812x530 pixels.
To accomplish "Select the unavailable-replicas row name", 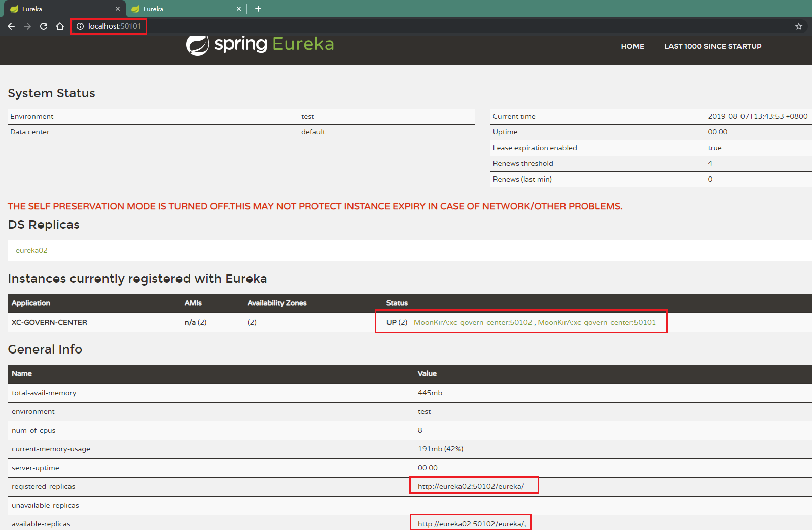I will tap(45, 505).
